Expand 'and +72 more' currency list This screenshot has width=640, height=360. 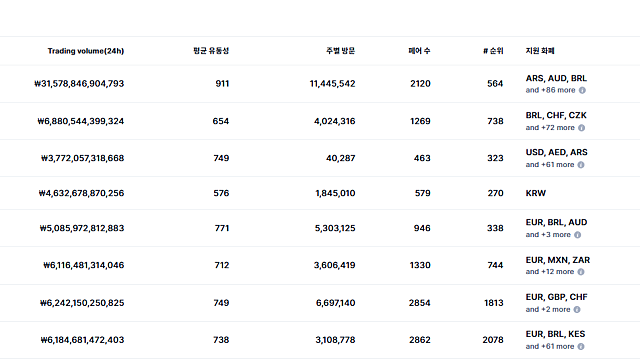point(550,128)
